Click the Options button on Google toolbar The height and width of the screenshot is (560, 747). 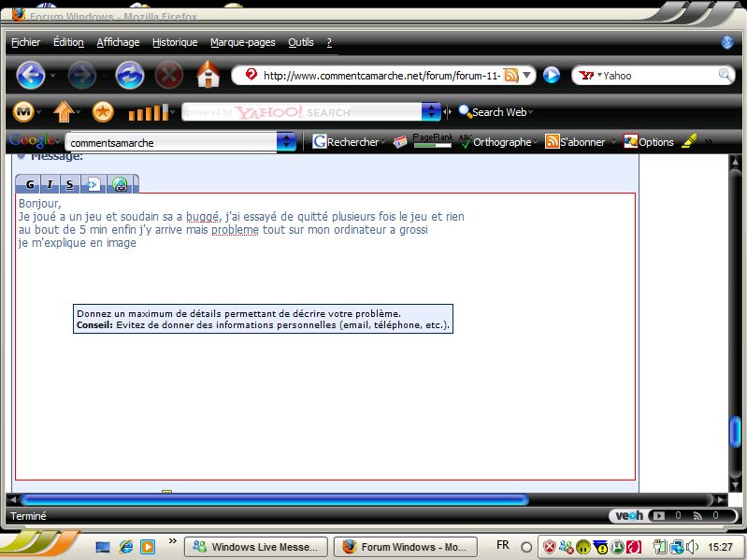(649, 142)
